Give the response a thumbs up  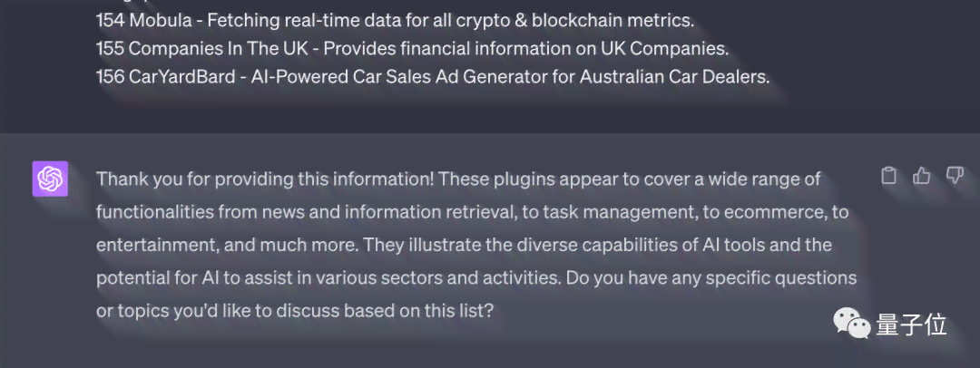tap(921, 177)
